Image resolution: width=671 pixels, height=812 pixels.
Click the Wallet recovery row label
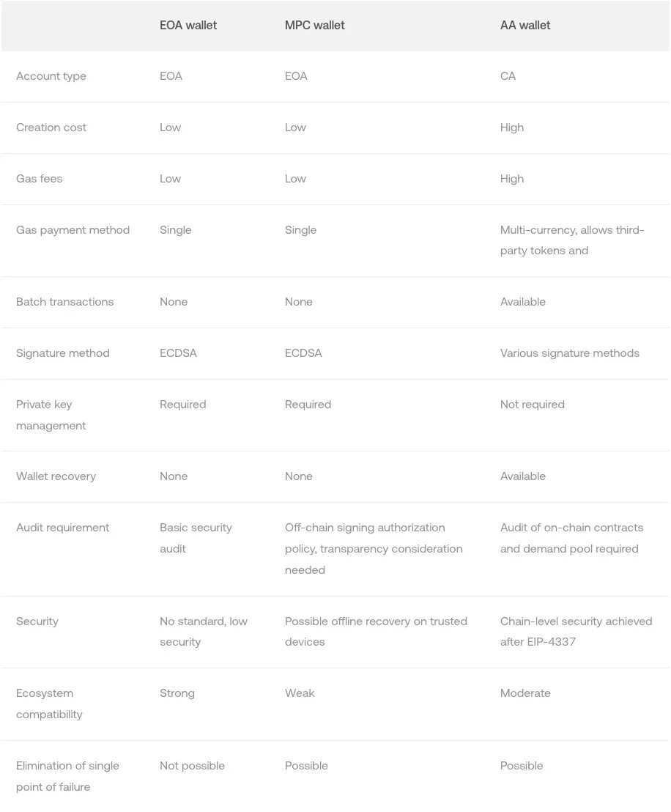point(56,476)
